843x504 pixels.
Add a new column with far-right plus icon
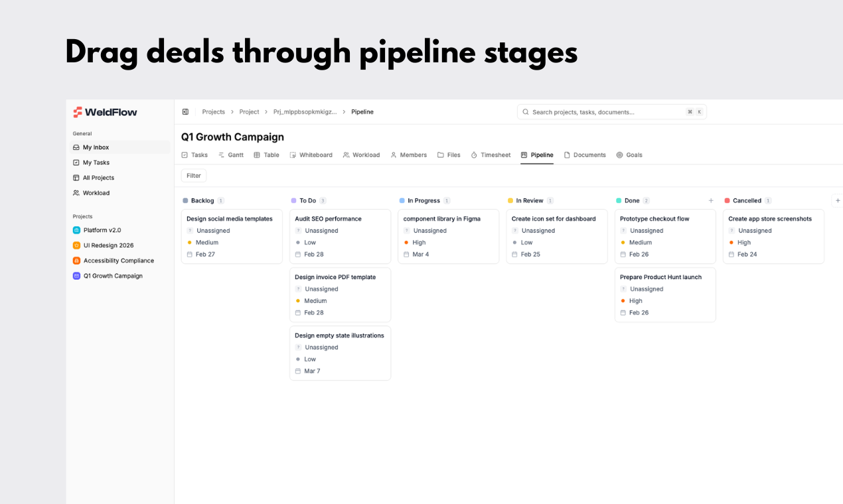[838, 200]
